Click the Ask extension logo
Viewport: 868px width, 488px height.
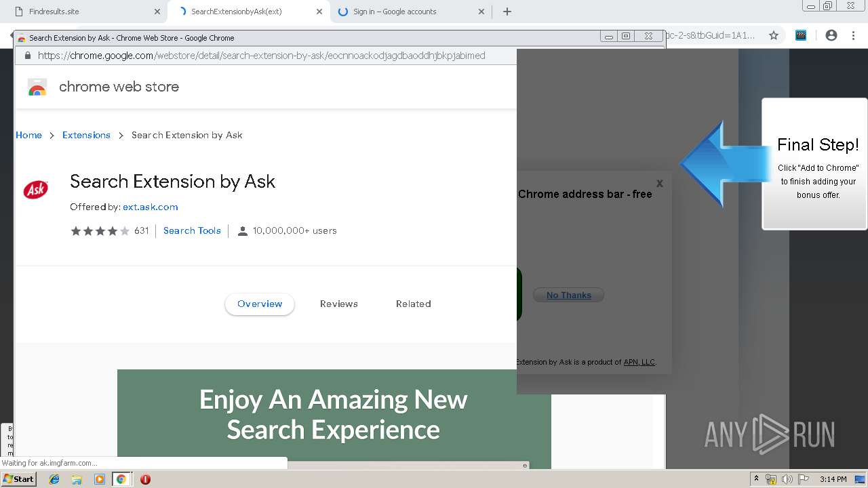pos(36,190)
